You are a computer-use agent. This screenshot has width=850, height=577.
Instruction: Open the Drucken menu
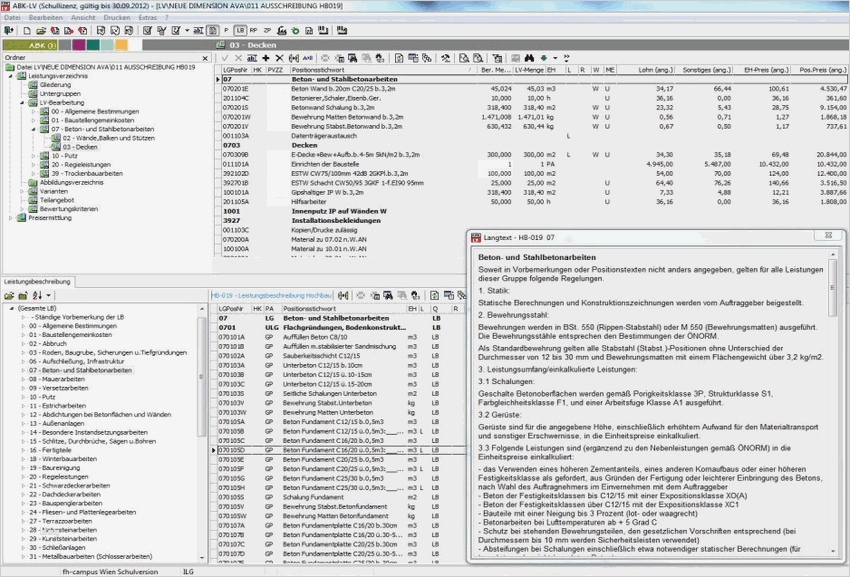pyautogui.click(x=116, y=18)
